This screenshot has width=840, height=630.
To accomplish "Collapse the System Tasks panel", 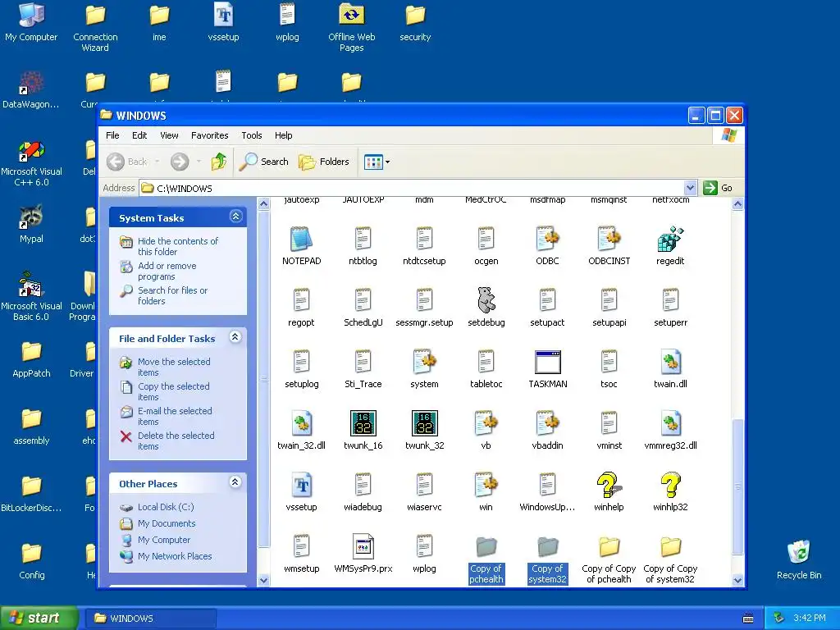I will 235,217.
